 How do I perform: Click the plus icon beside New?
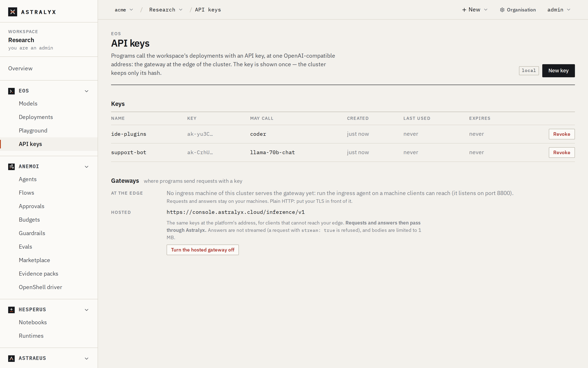(x=464, y=10)
